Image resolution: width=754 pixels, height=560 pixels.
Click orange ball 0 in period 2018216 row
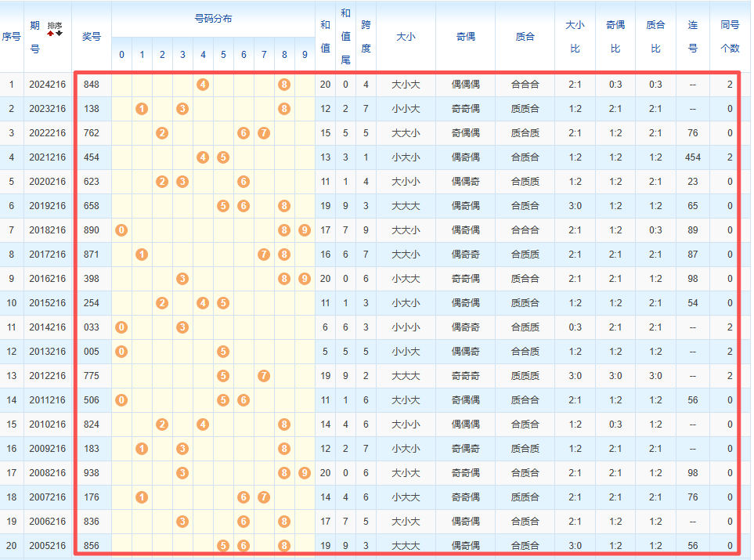click(x=121, y=230)
